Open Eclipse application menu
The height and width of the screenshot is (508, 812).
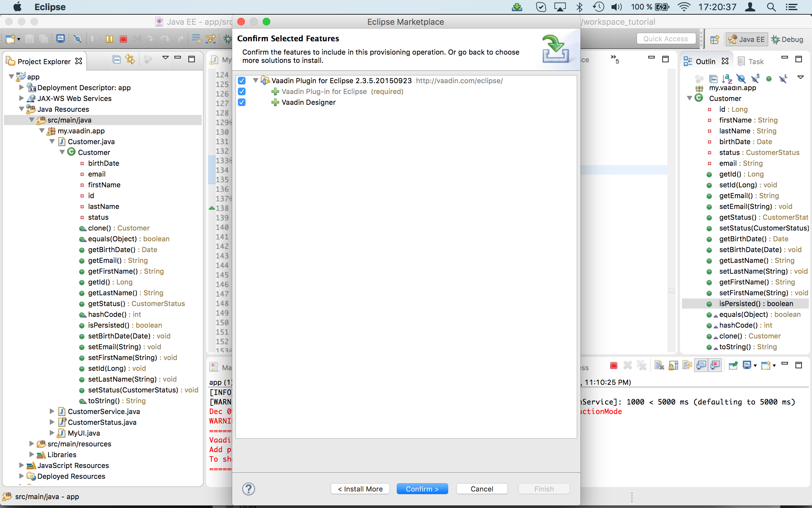pyautogui.click(x=50, y=7)
